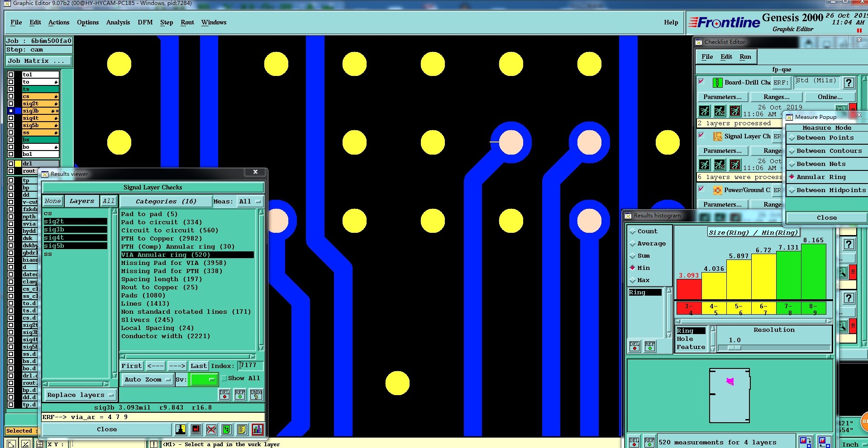Click the red-framed runner icon under Board-Drill Check
This screenshot has width=868, height=448.
coord(735,111)
